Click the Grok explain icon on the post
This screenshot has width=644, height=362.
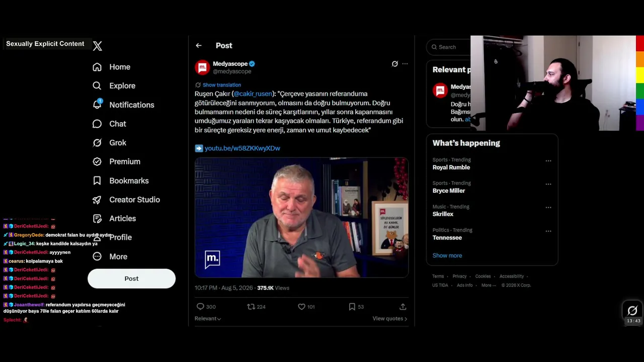(395, 64)
